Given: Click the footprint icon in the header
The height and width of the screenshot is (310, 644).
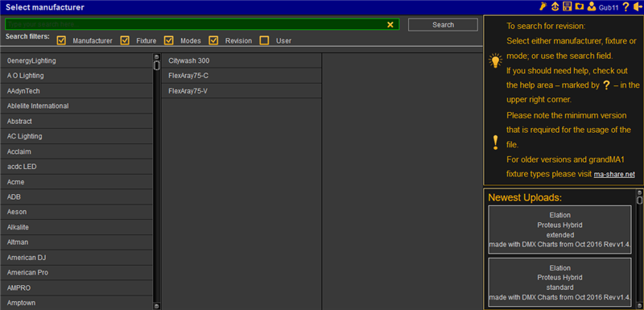Looking at the screenshot, I should 543,6.
